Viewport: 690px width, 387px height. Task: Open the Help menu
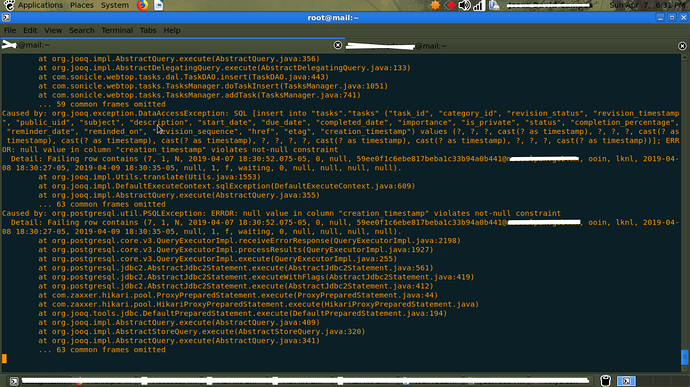[x=172, y=30]
